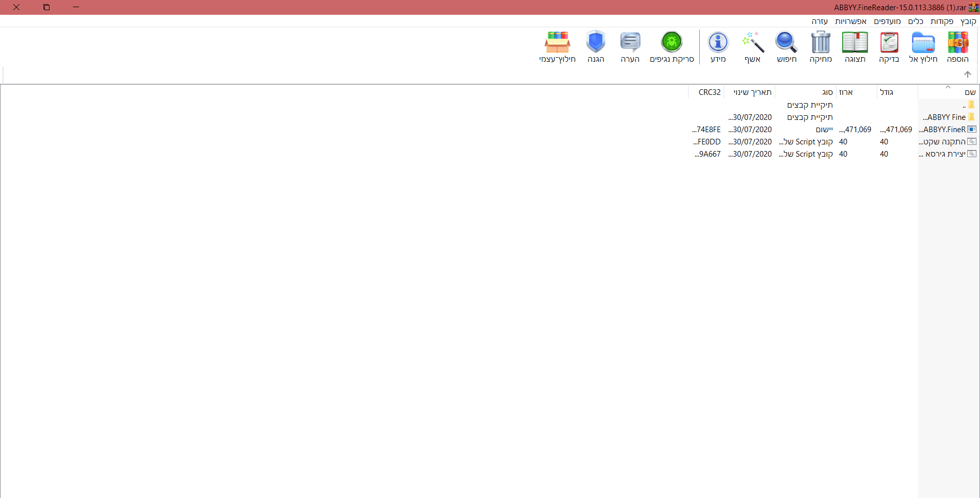Image resolution: width=980 pixels, height=498 pixels.
Task: Launch the אשף (Wizard) wand icon
Action: [753, 47]
